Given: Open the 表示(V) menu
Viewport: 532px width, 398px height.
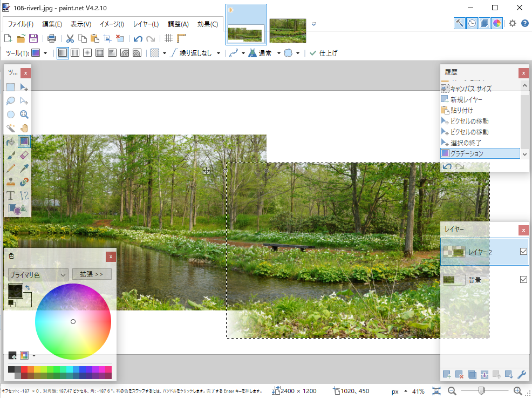Looking at the screenshot, I should point(81,24).
